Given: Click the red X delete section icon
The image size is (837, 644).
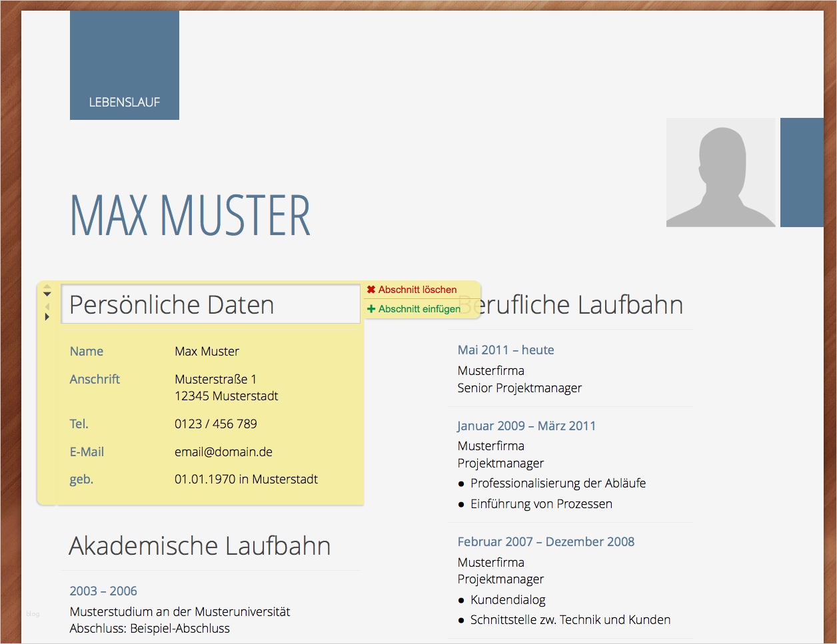Looking at the screenshot, I should pyautogui.click(x=372, y=289).
